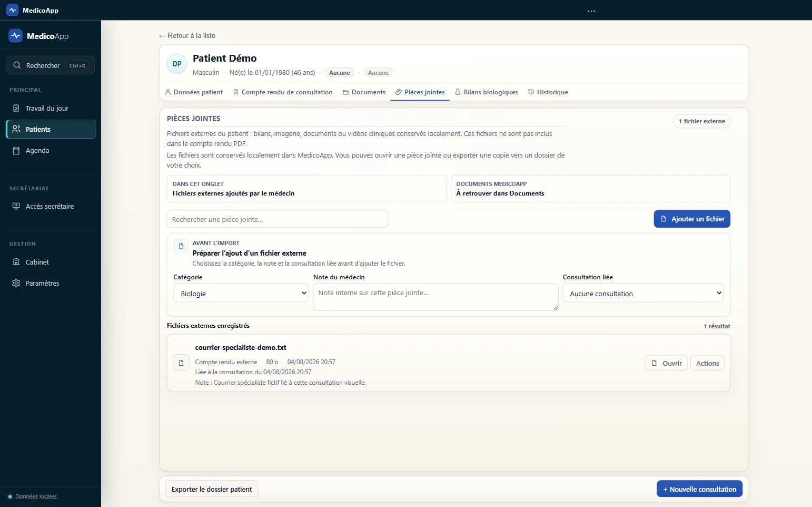Click the paperclip icon on Pièces jointes tab

pyautogui.click(x=399, y=92)
